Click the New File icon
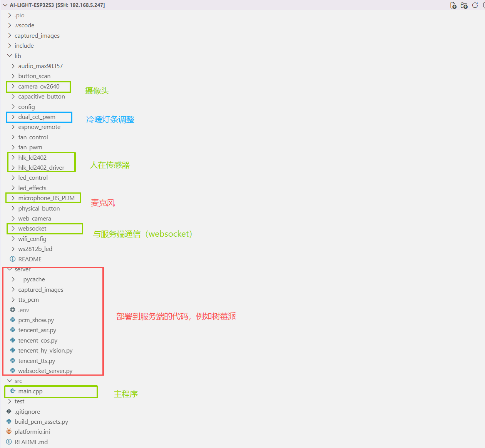Image resolution: width=485 pixels, height=448 pixels. coord(453,5)
